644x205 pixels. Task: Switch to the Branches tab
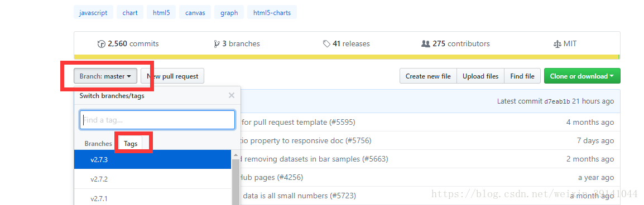point(98,144)
